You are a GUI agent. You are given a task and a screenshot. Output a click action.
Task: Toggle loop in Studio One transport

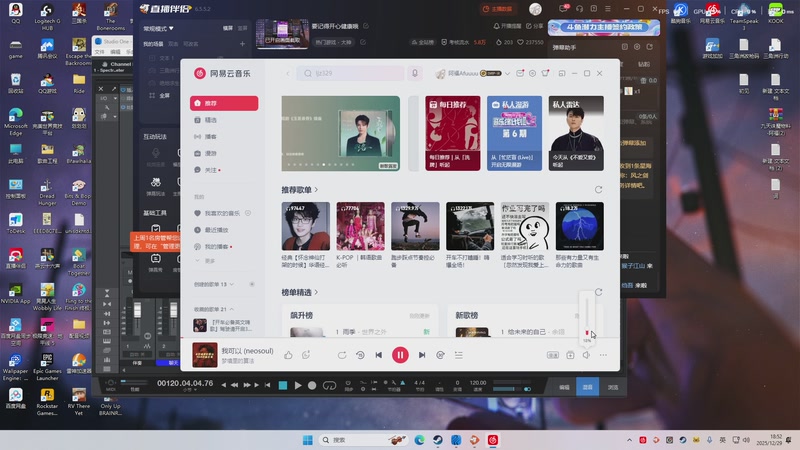coord(330,386)
